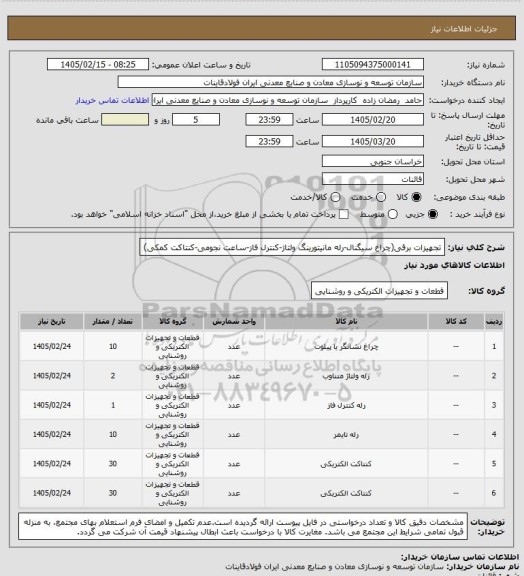Click the price validity date 1405/03/20

coord(373,141)
